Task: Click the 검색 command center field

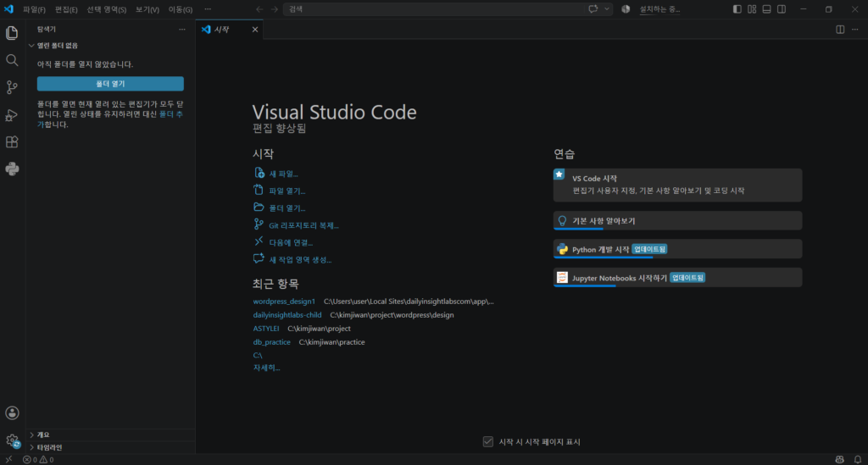Action: click(x=435, y=9)
